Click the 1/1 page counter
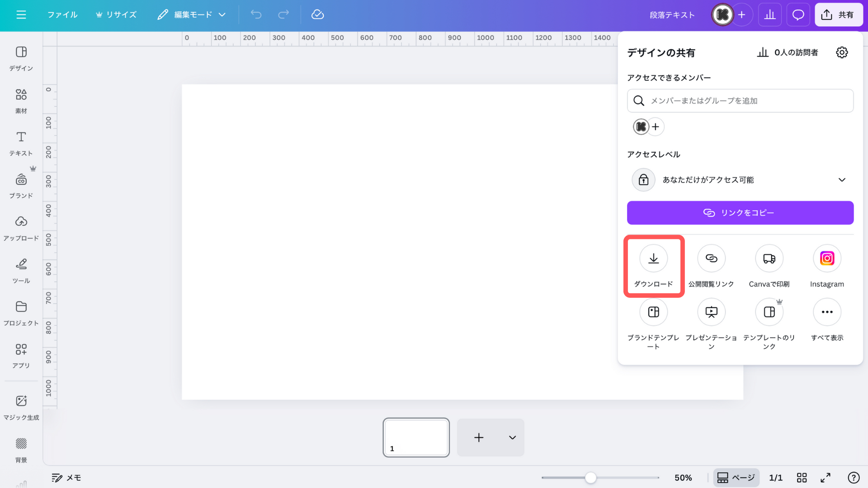The height and width of the screenshot is (488, 868). coord(776,478)
